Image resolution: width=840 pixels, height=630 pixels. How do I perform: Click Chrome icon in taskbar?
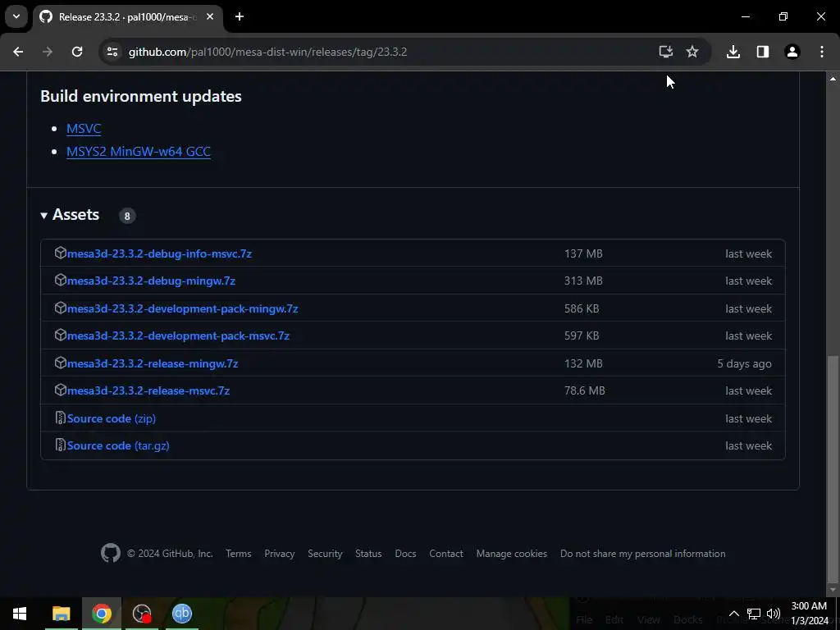pos(101,614)
